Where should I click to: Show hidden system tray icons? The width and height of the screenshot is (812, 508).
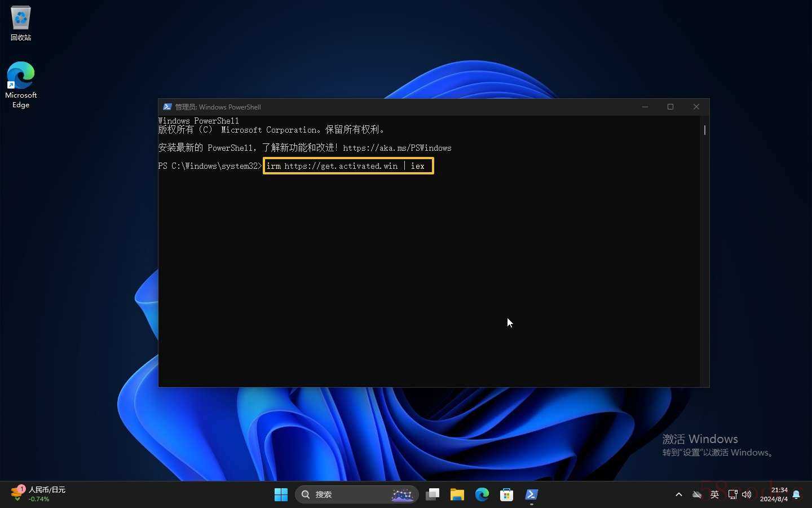click(x=679, y=494)
